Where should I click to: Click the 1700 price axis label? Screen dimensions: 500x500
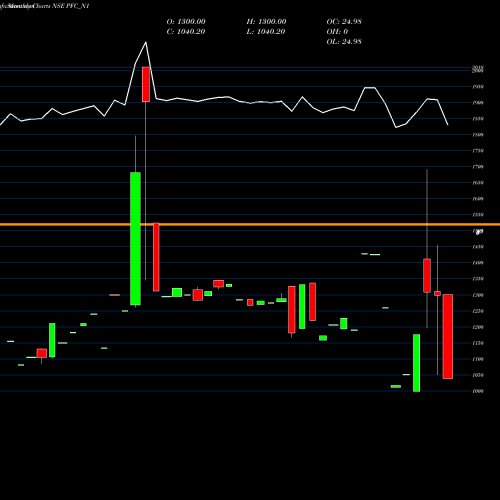click(478, 167)
